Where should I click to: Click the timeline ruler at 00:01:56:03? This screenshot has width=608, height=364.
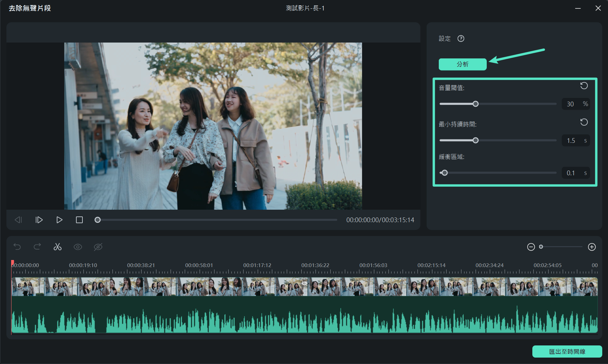coord(373,265)
